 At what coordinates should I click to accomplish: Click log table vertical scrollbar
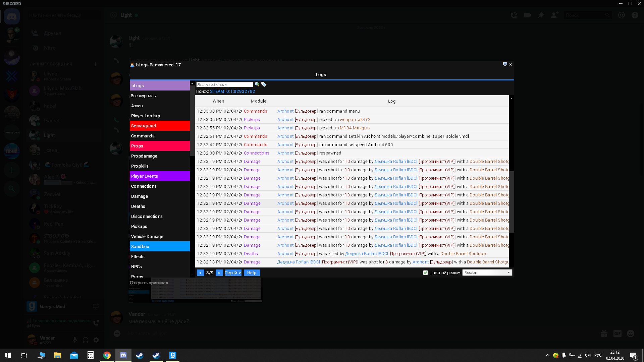512,202
